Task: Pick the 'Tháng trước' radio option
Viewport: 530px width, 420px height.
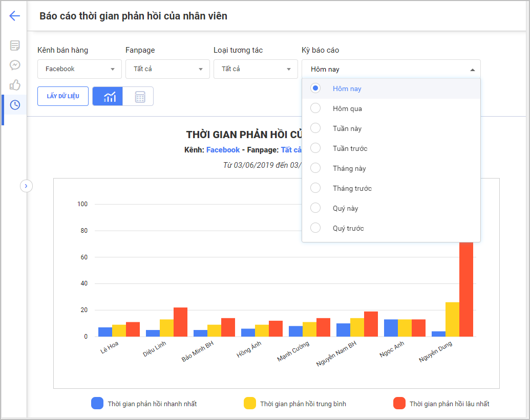Action: point(316,188)
